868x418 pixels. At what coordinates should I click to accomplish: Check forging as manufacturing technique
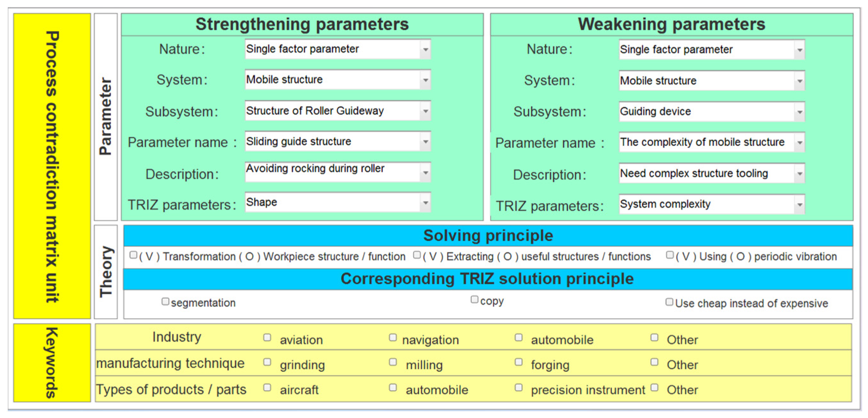click(519, 362)
